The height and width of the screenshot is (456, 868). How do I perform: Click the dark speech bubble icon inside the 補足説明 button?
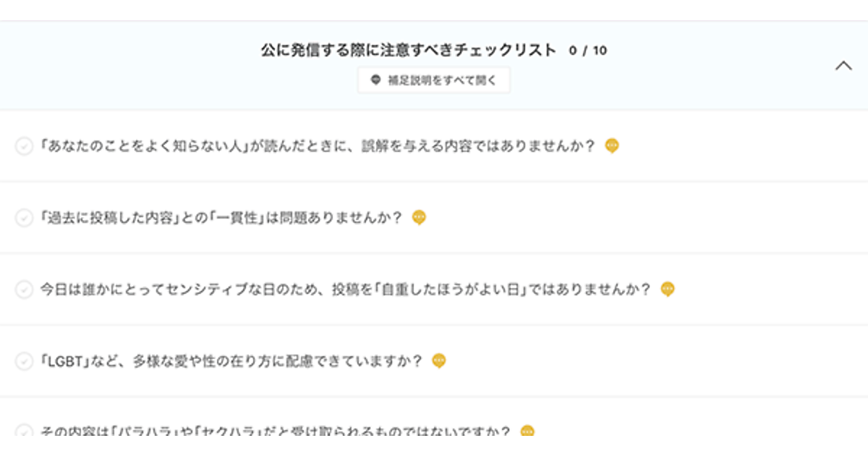[x=375, y=80]
